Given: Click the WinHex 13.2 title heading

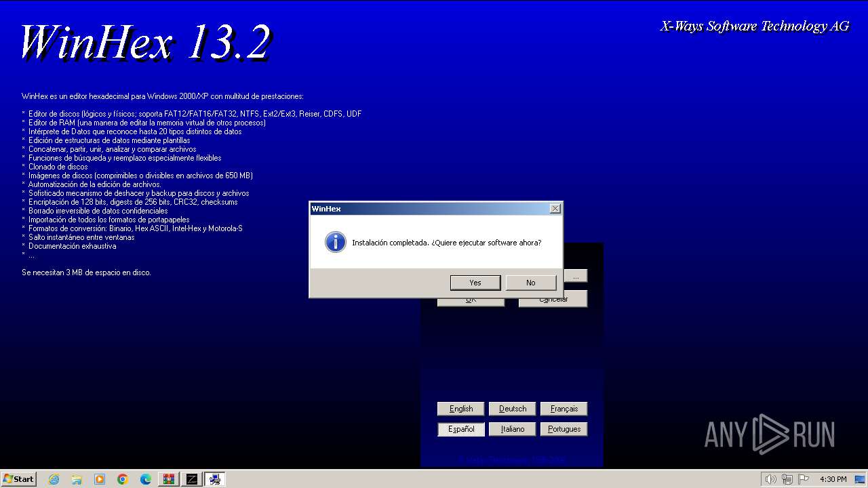Looking at the screenshot, I should tap(145, 42).
